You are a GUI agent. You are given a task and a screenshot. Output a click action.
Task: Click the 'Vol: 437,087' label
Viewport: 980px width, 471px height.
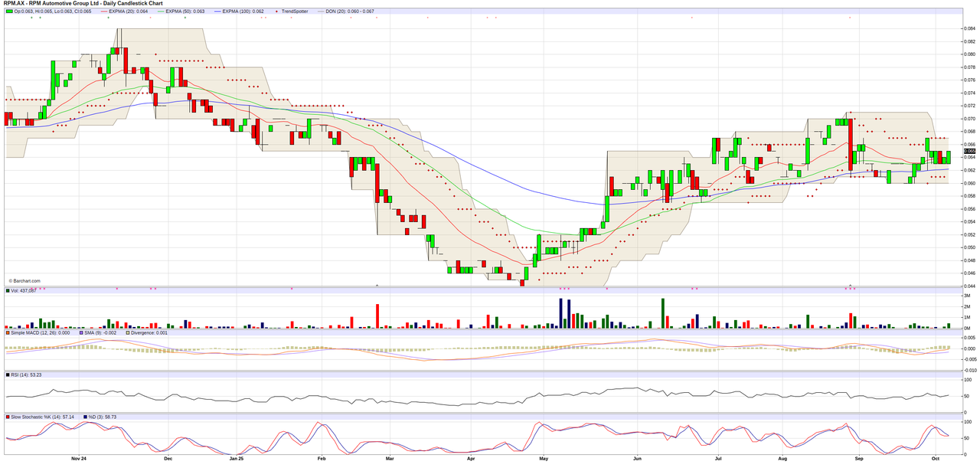[23, 291]
